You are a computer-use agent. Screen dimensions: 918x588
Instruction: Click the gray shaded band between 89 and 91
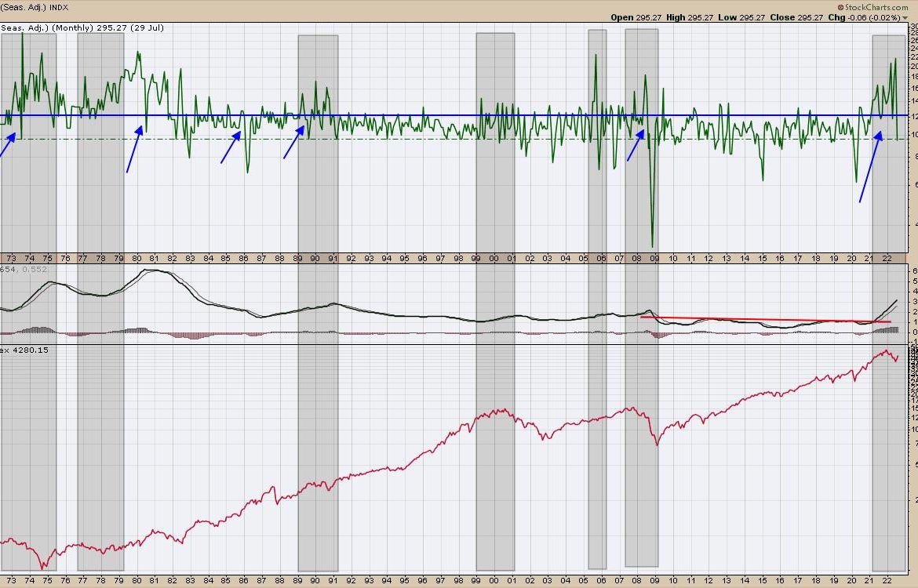point(318,392)
